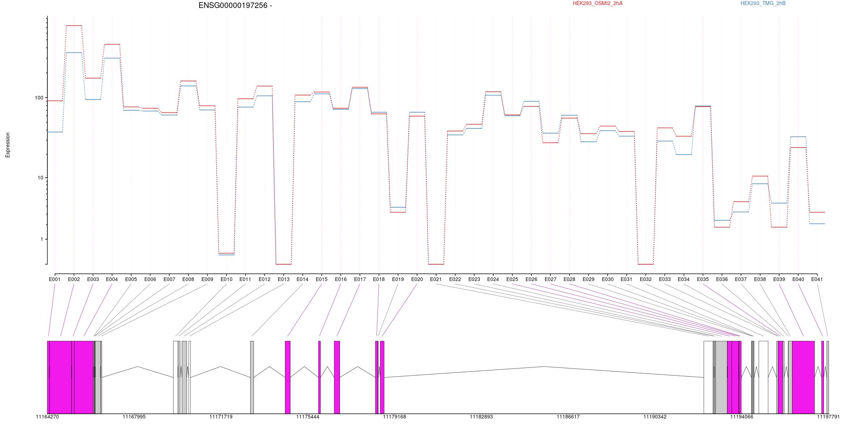Click exon label E010

tap(226, 280)
